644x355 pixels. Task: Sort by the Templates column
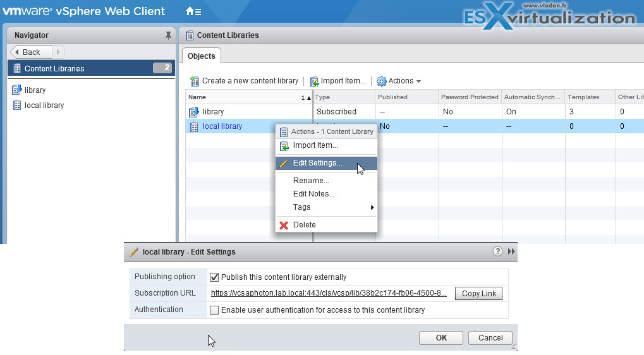590,97
